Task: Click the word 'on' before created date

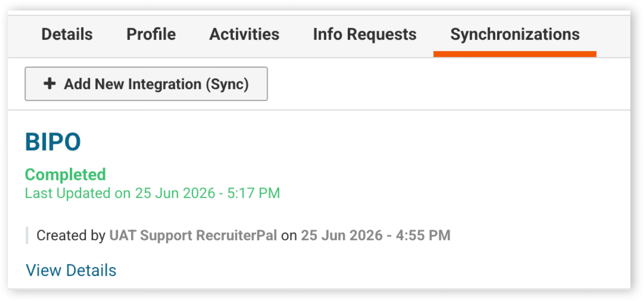Action: (x=289, y=236)
